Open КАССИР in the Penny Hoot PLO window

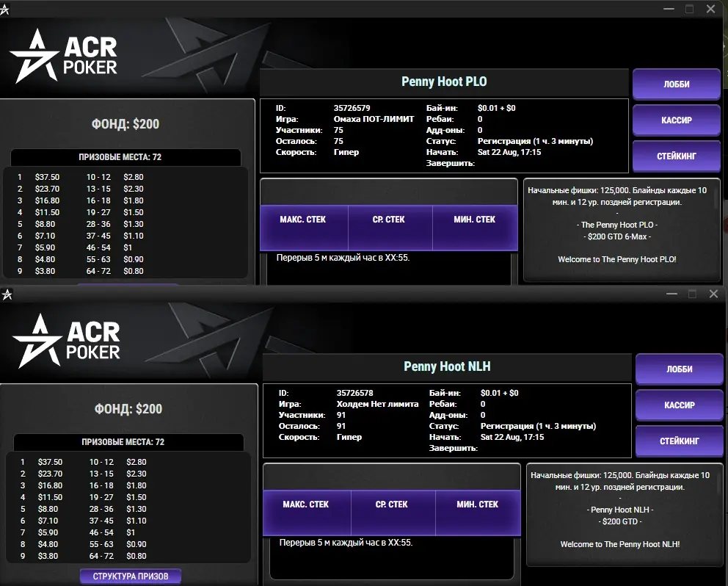coord(677,120)
